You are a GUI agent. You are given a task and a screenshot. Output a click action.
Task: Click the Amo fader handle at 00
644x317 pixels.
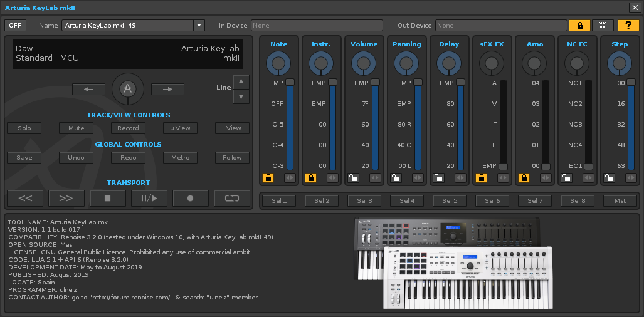(546, 167)
